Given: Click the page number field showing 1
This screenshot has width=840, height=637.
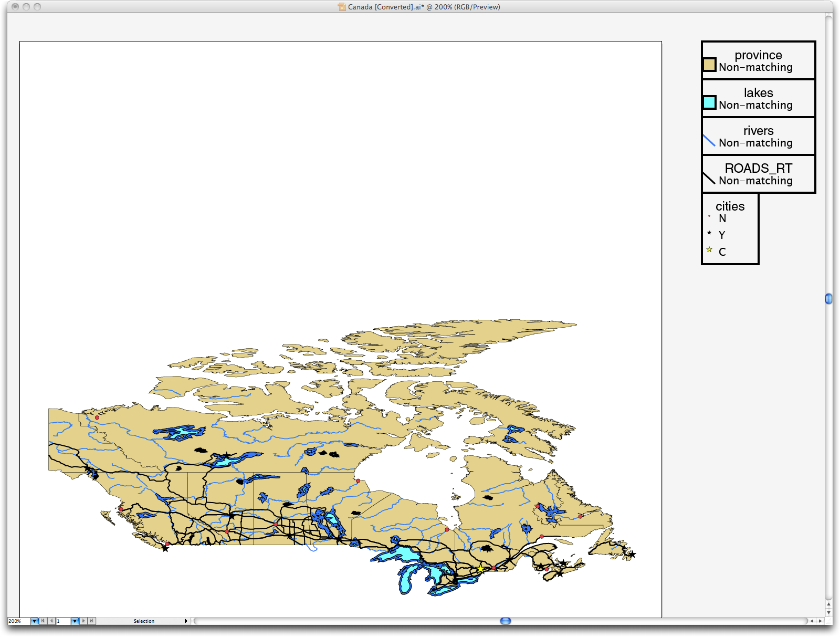Looking at the screenshot, I should click(62, 621).
